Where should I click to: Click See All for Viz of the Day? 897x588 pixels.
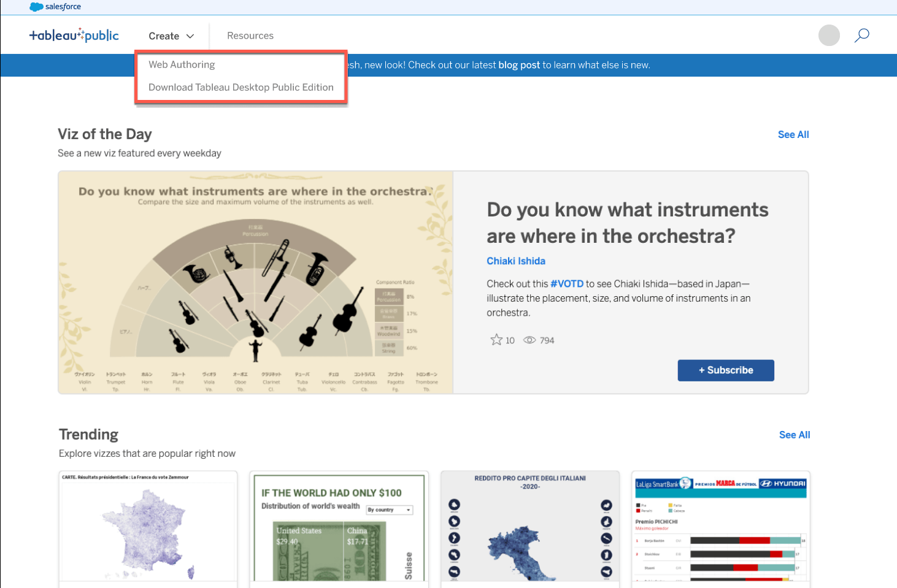point(793,134)
